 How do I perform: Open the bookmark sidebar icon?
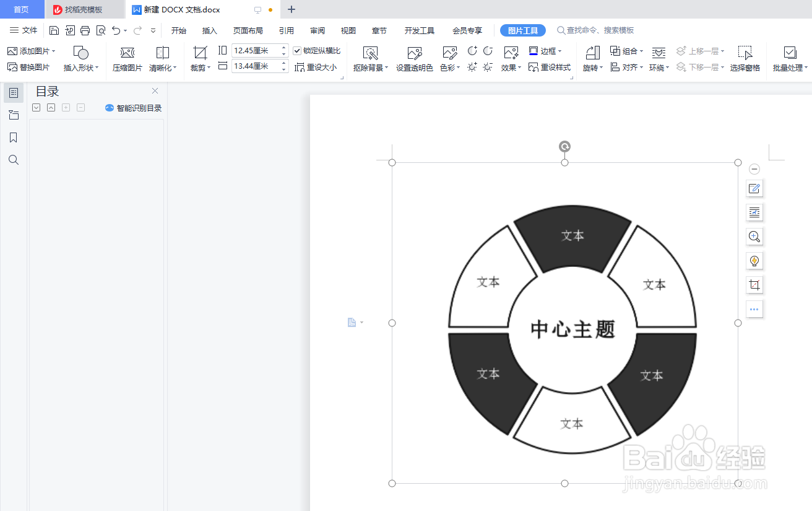[x=14, y=138]
